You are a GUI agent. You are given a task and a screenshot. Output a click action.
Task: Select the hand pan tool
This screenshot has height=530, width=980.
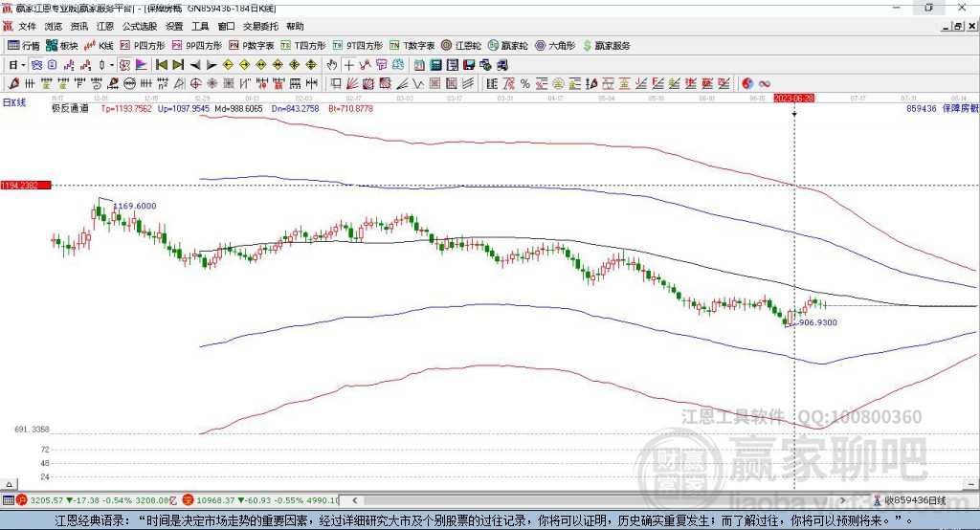(332, 65)
